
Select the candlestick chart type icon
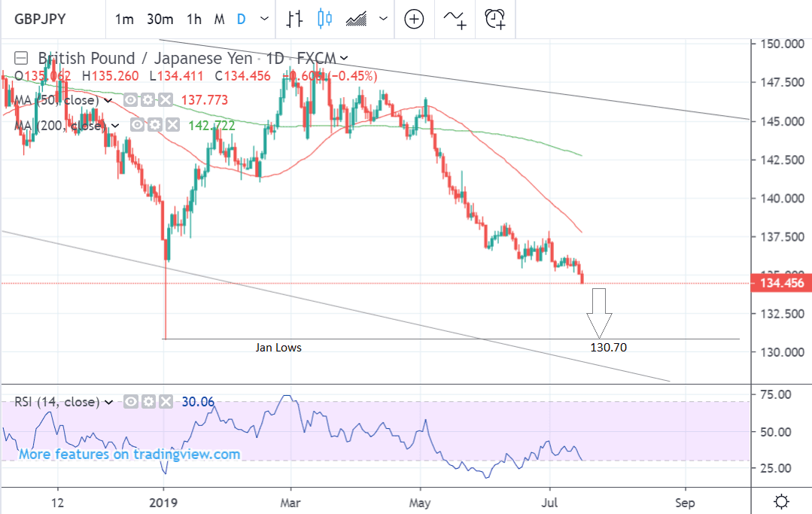click(324, 19)
